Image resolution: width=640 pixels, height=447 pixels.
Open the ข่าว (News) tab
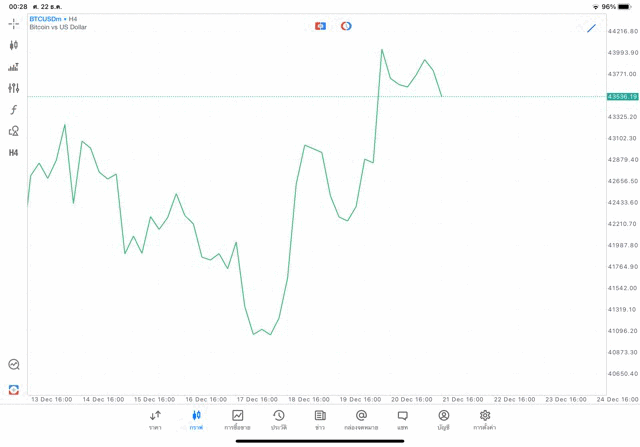click(320, 420)
